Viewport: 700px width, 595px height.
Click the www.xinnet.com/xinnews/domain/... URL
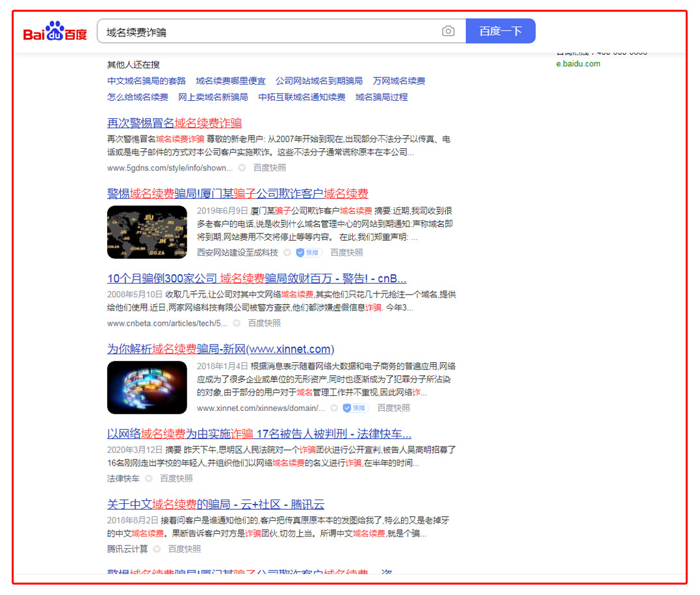click(x=261, y=408)
